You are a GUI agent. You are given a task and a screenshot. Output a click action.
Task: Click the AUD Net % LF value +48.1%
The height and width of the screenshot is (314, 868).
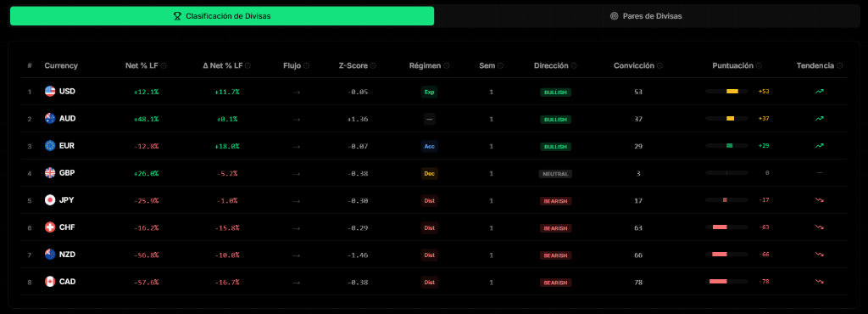tap(146, 119)
